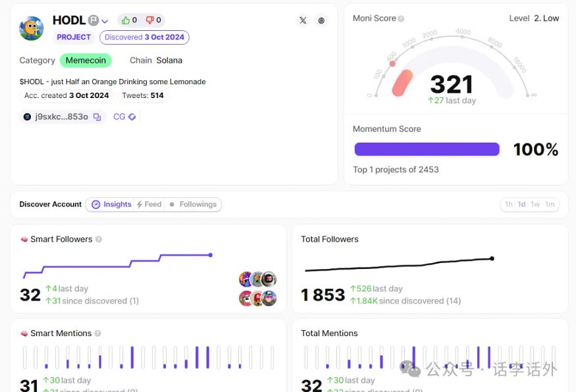Click the Momentum Score progress bar

(427, 149)
